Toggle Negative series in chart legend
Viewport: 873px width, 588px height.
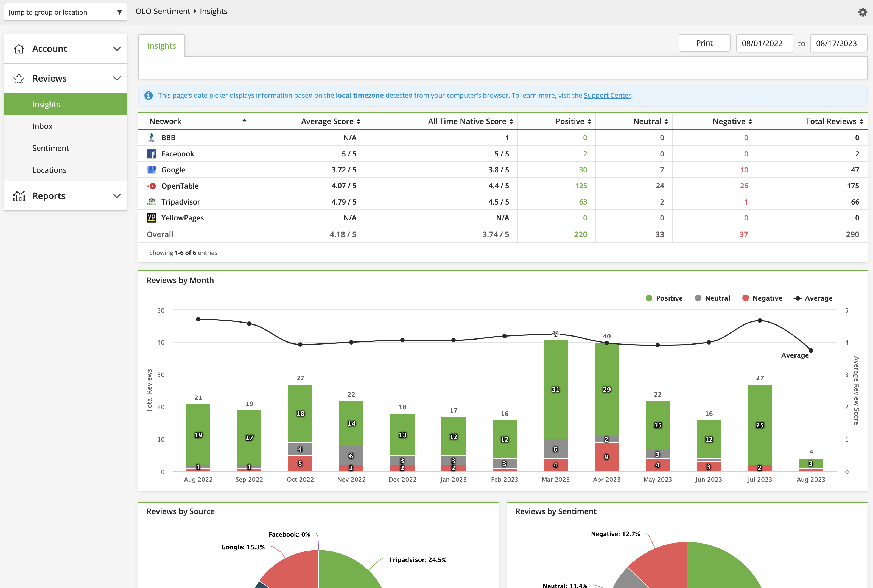[x=762, y=298]
